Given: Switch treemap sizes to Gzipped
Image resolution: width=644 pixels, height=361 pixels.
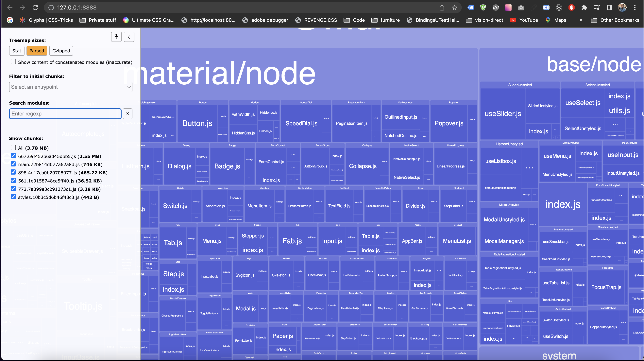Looking at the screenshot, I should [x=61, y=51].
